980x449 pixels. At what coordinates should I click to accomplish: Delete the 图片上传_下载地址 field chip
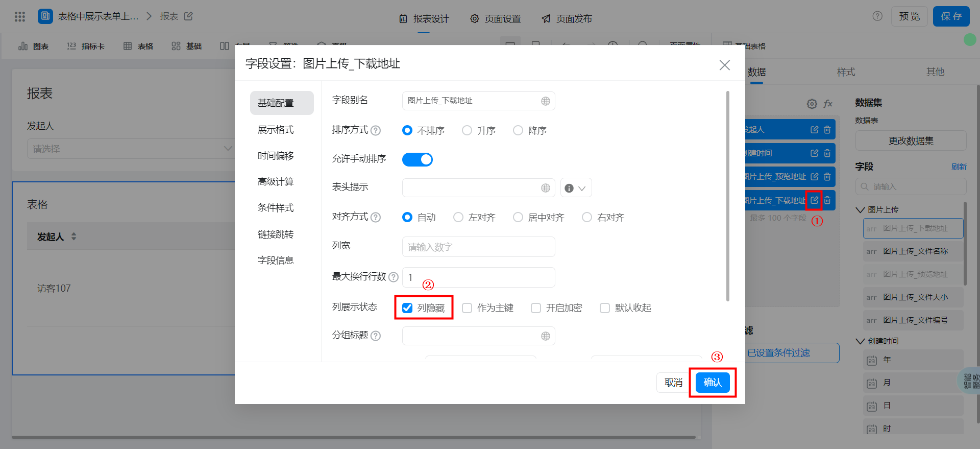[x=827, y=200]
